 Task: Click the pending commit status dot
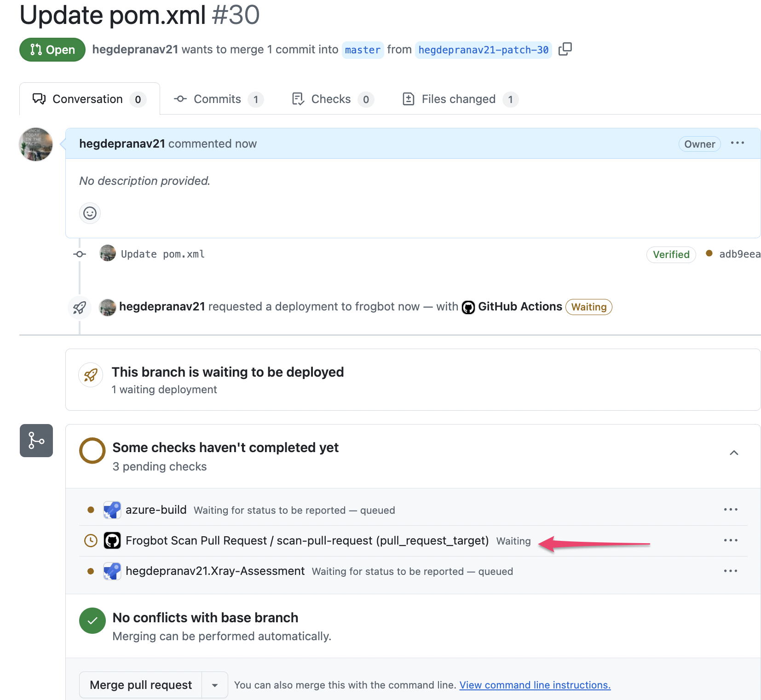709,253
